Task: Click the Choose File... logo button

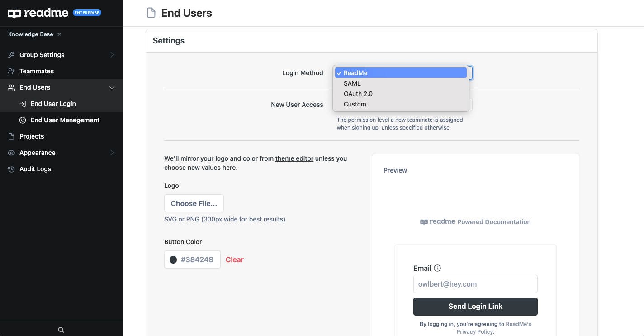Action: click(194, 203)
